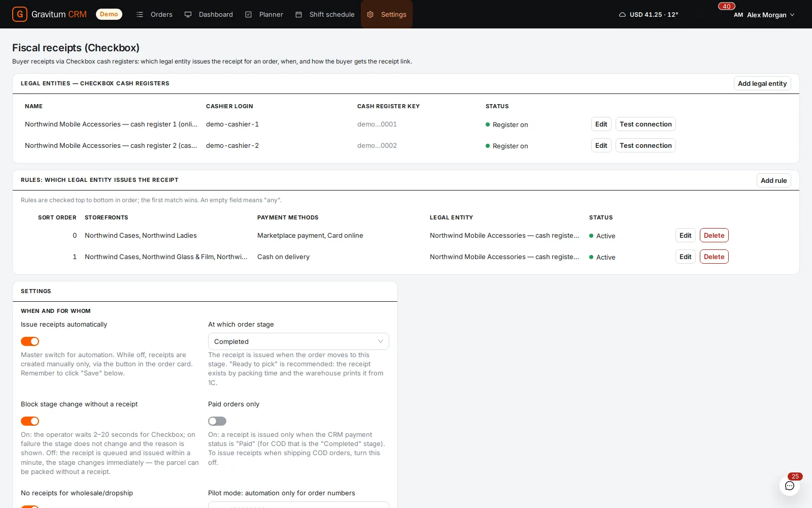The width and height of the screenshot is (812, 508).
Task: Click the Demo badge next to the logo
Action: coord(109,14)
